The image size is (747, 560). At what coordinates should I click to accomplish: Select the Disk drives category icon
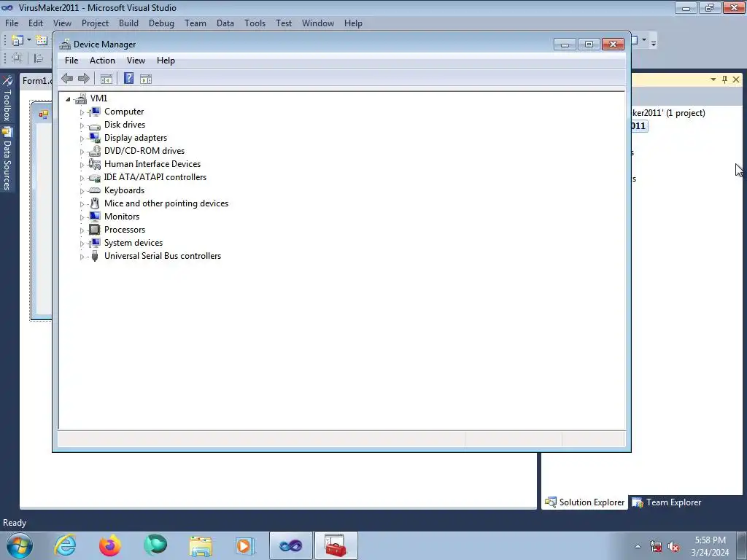point(95,125)
